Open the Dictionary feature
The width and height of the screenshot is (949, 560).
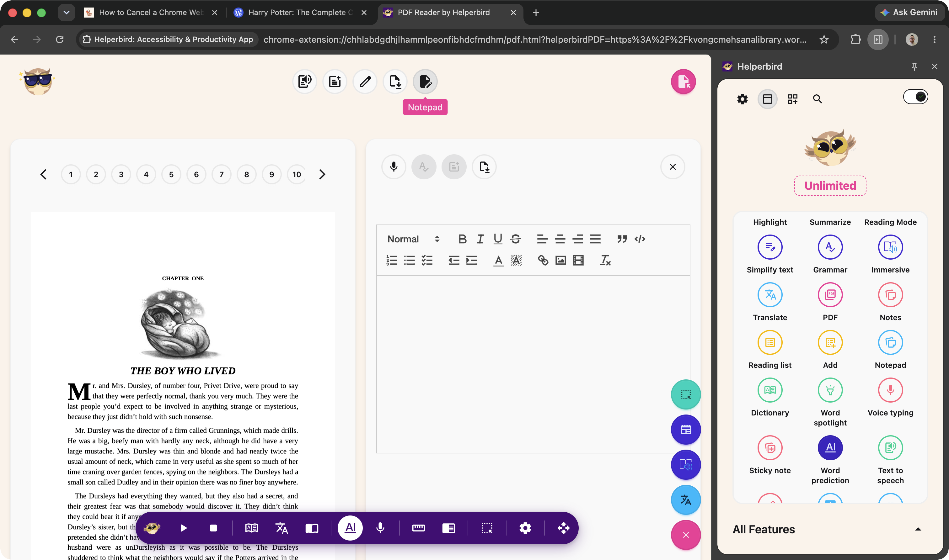769,390
